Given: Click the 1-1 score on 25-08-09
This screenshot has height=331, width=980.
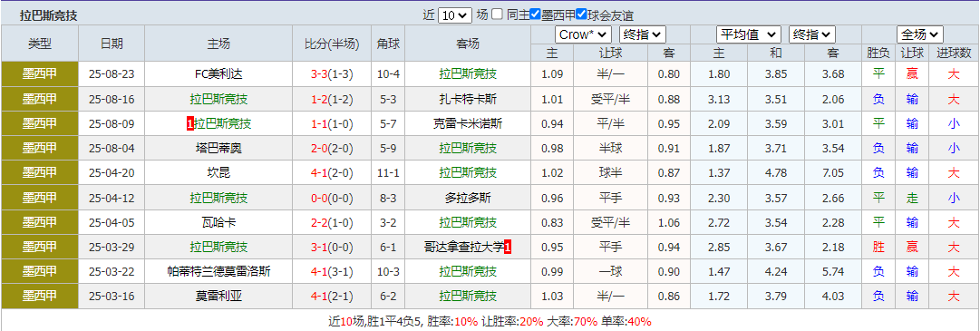Looking at the screenshot, I should 319,123.
